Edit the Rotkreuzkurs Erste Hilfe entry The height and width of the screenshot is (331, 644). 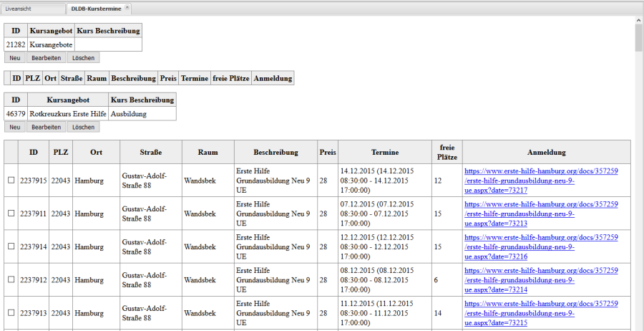47,127
